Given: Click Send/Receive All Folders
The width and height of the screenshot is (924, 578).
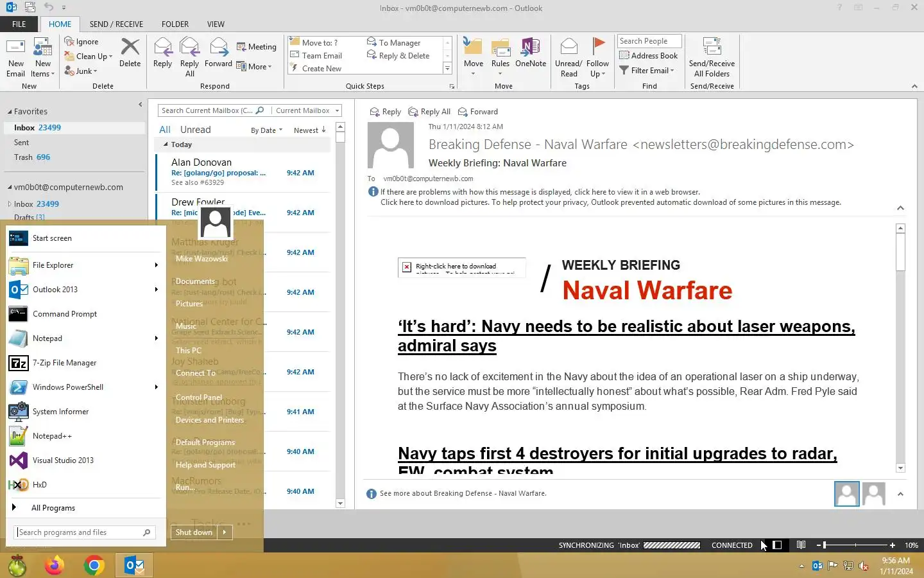Looking at the screenshot, I should coord(712,58).
